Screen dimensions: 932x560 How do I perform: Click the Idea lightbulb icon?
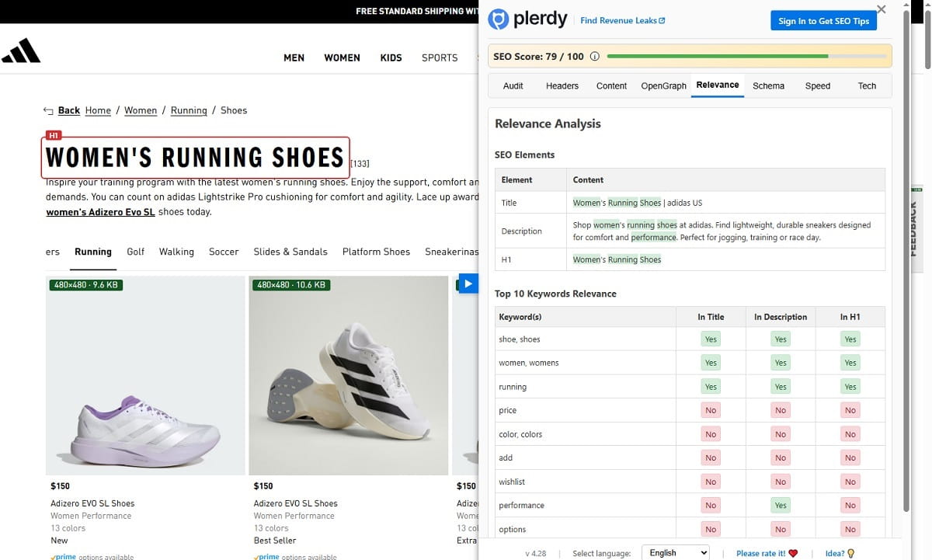(852, 553)
